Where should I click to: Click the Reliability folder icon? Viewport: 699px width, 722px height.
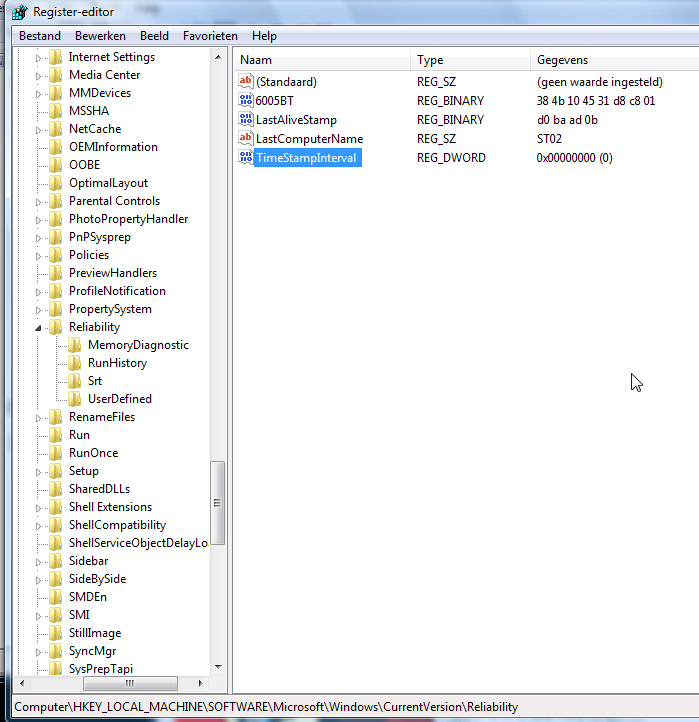(x=56, y=327)
